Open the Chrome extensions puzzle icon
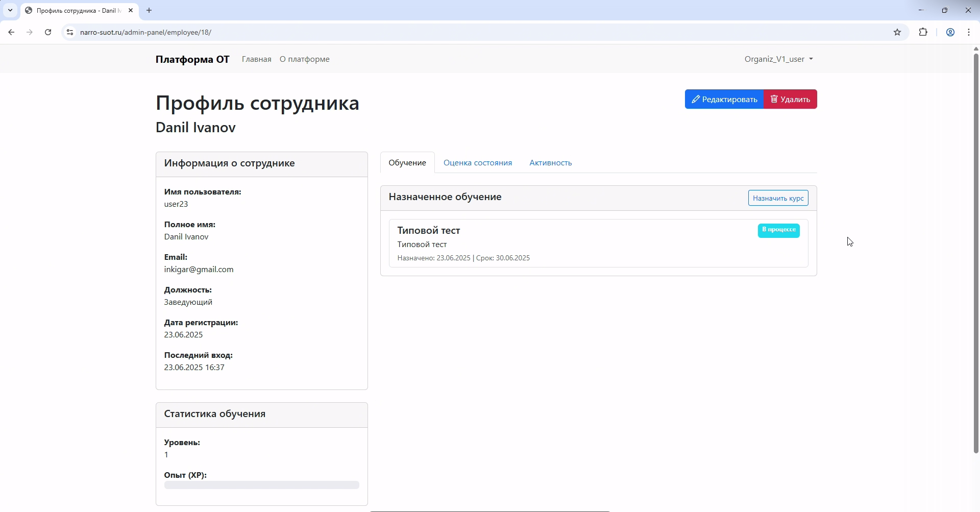 (923, 32)
